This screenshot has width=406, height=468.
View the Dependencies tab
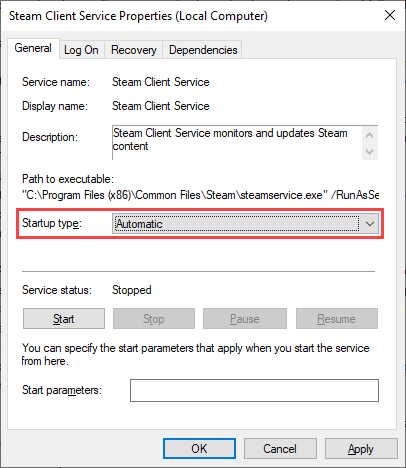pos(203,50)
